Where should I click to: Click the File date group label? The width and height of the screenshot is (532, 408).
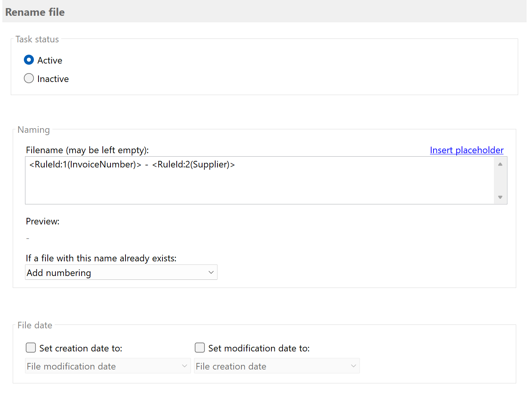[x=34, y=325]
